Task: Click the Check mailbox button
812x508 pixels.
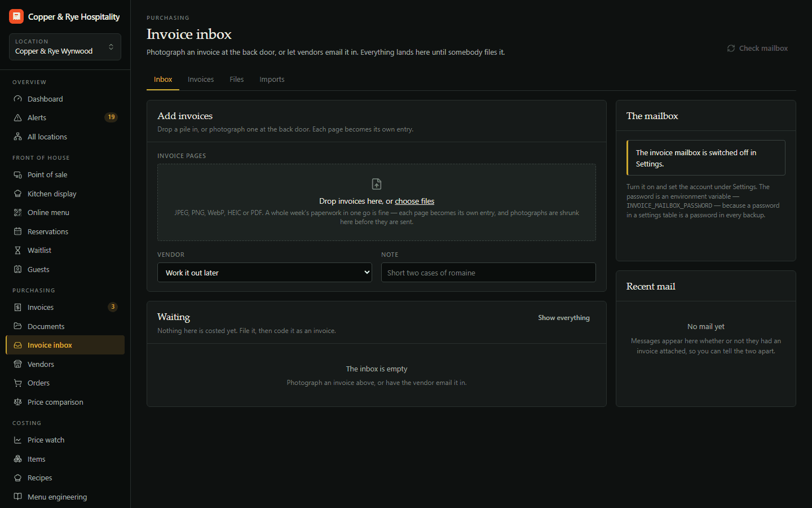Action: (757, 49)
